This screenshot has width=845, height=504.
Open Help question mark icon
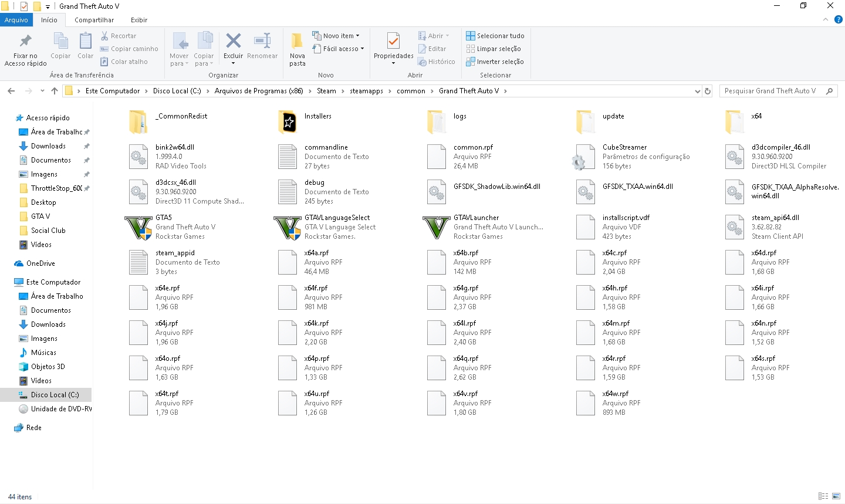[x=838, y=20]
